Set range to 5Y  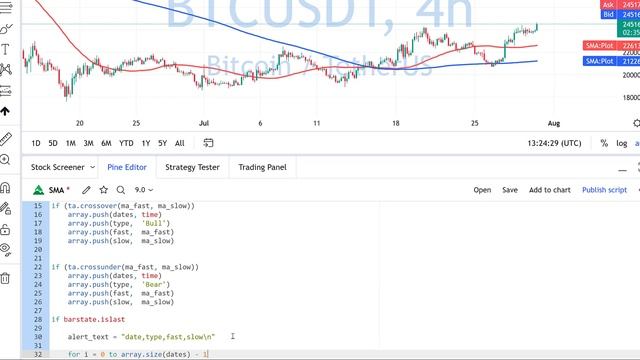point(162,143)
